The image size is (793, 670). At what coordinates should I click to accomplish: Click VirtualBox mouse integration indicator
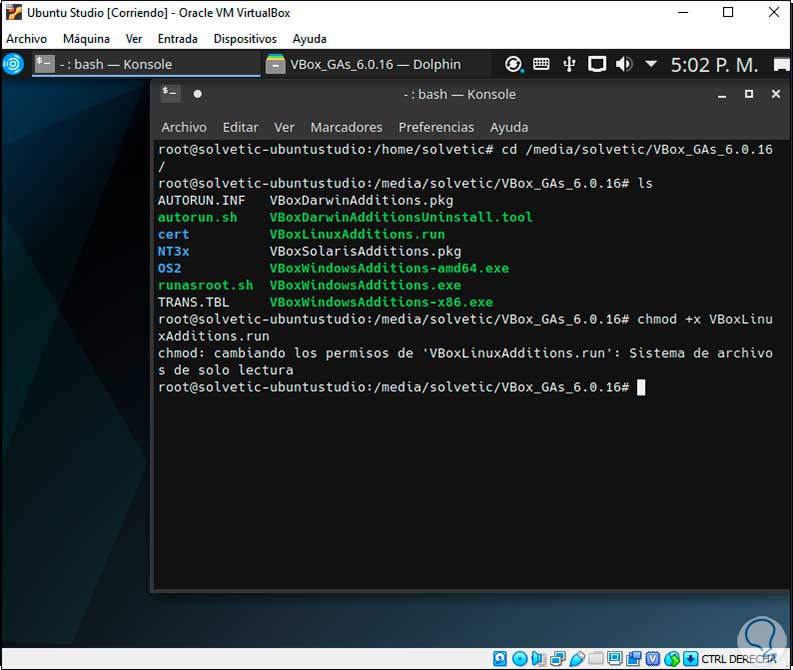(672, 658)
